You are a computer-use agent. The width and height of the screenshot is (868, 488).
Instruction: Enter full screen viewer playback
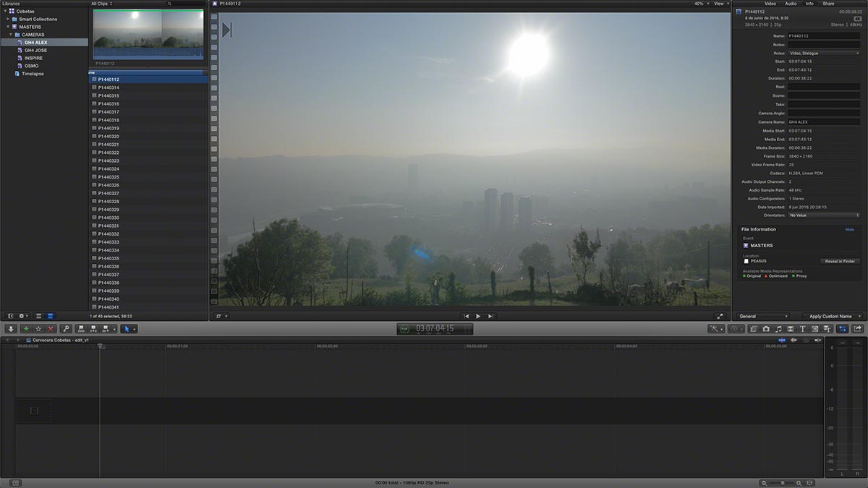720,316
